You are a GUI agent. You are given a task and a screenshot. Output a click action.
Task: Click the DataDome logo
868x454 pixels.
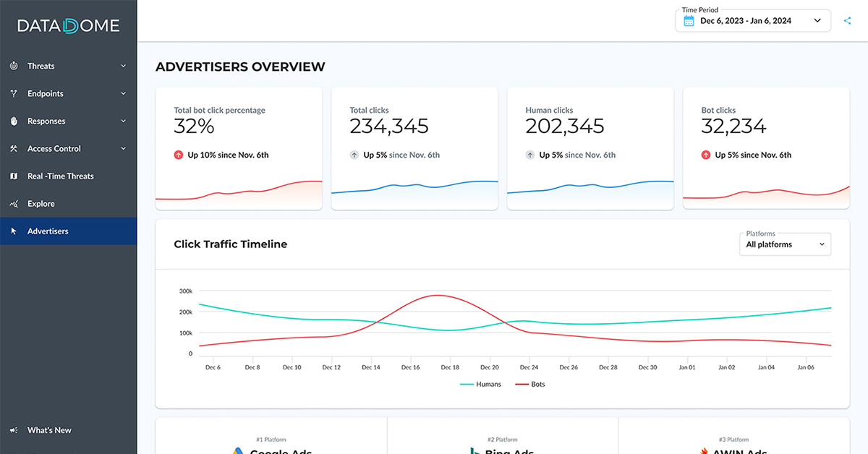[x=68, y=26]
